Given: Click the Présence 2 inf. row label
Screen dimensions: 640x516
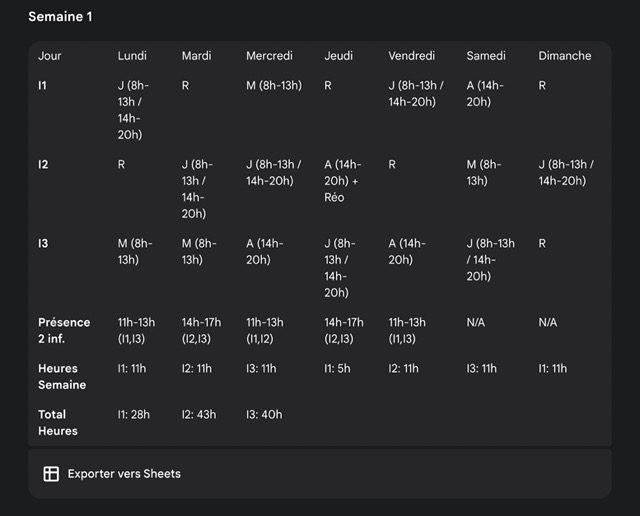Looking at the screenshot, I should pos(64,330).
